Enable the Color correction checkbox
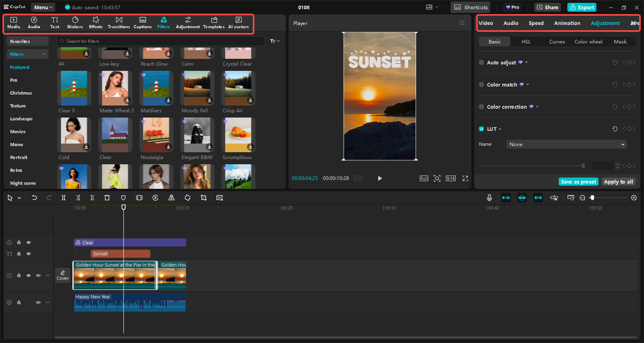 coord(481,107)
